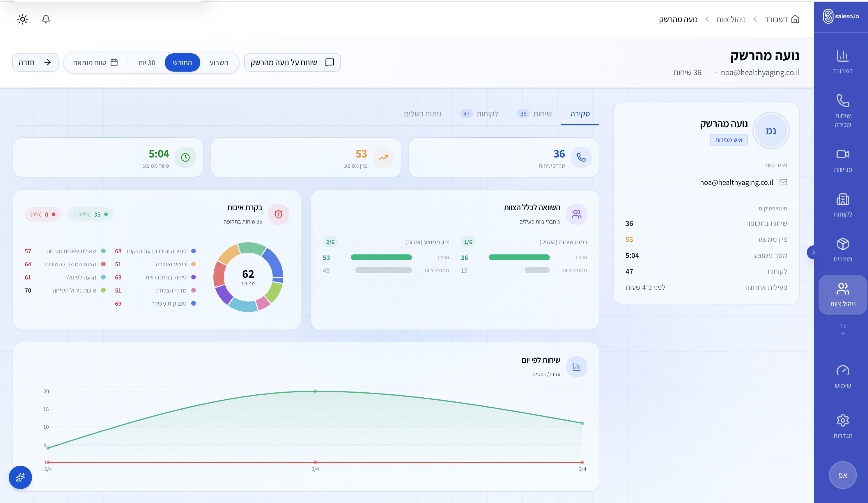
Task: Click the saleso.io logo
Action: [x=840, y=16]
